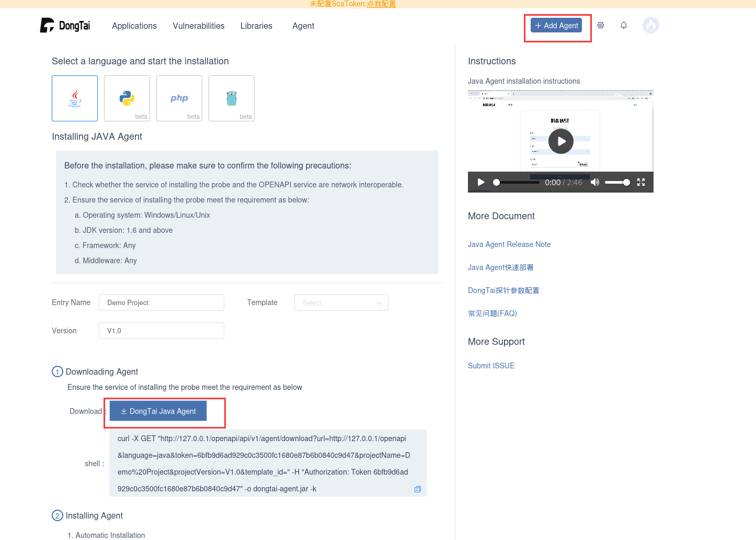Copy the shell curl command
Viewport: 756px width, 540px height.
tap(417, 489)
